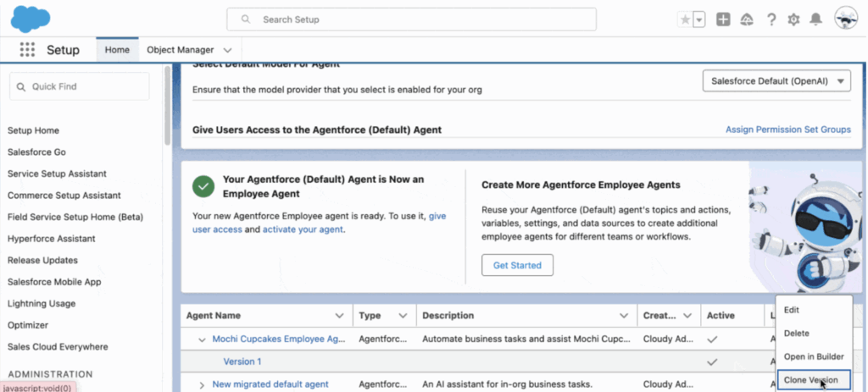This screenshot has height=392, width=868.
Task: Open the favorites list dropdown arrow
Action: (699, 19)
